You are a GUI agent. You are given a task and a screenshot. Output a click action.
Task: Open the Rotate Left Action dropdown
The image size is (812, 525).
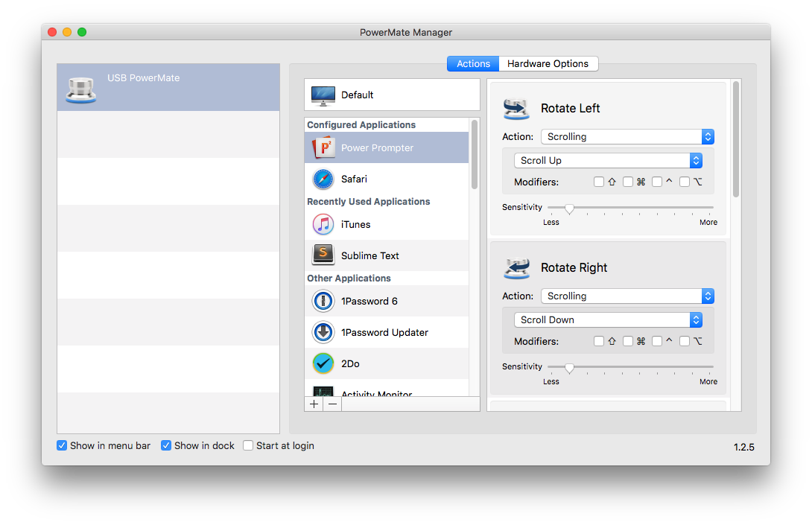coord(628,137)
